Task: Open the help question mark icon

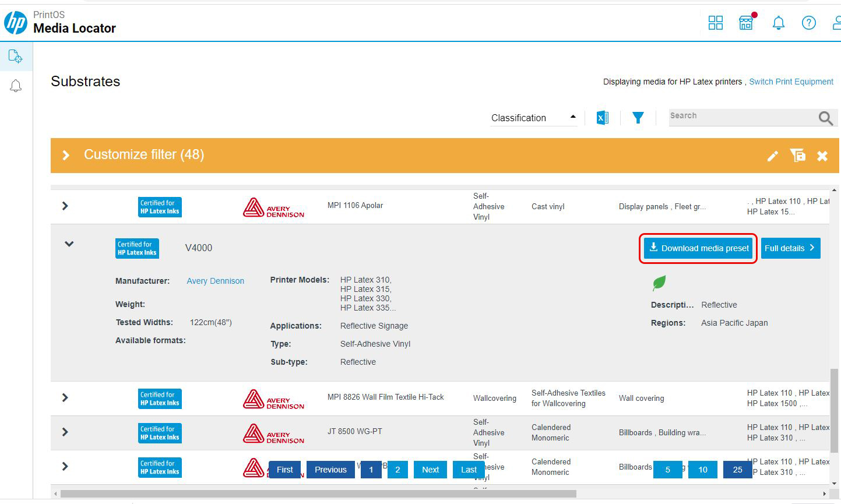Action: click(808, 23)
